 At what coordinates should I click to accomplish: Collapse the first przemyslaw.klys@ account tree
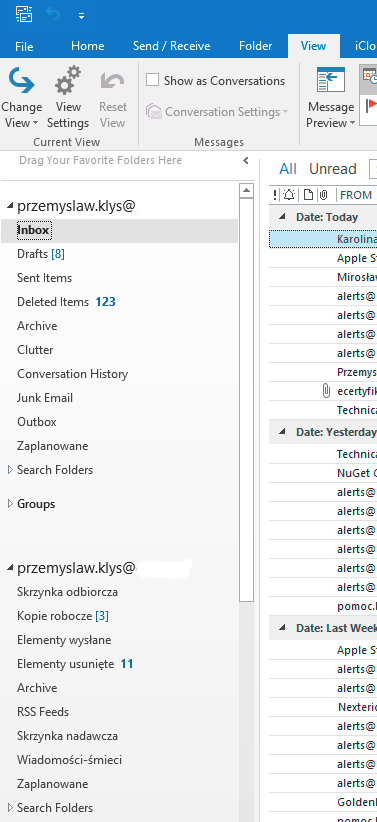[10, 207]
